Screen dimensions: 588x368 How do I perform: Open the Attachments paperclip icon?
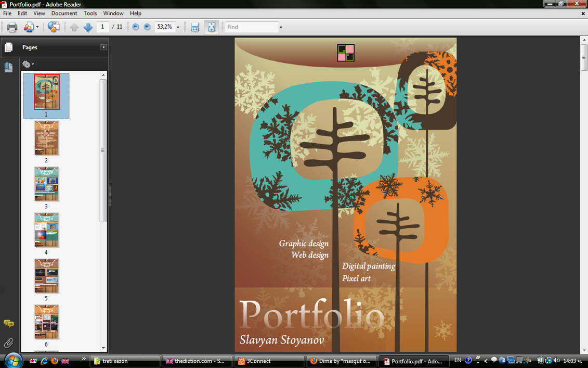(x=9, y=343)
